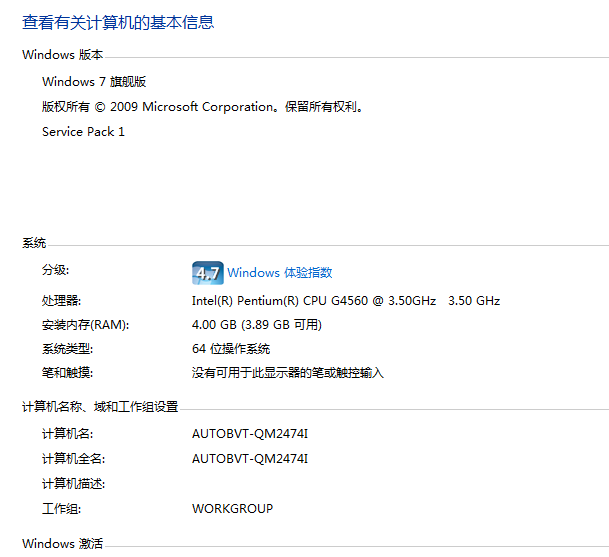Click the 安装内存(RAM): label

(85, 325)
